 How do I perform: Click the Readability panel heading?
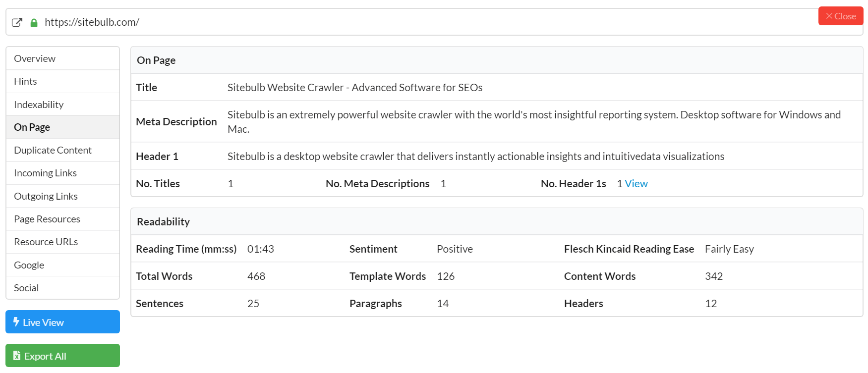click(163, 222)
